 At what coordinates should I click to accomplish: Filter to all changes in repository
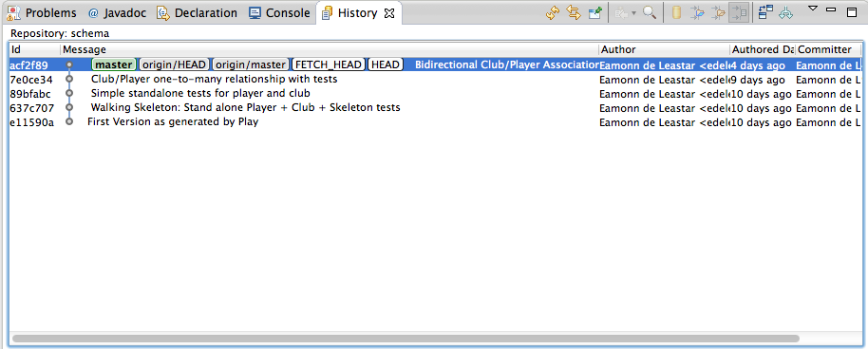[x=676, y=12]
